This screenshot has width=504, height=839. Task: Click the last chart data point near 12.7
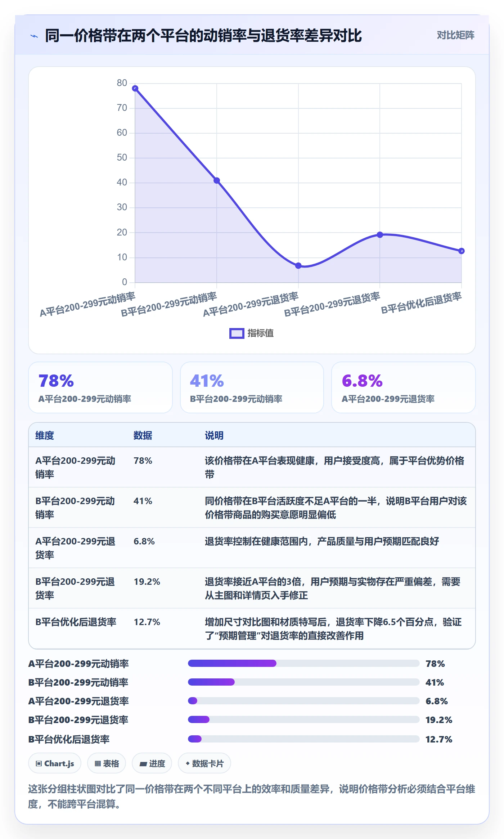[461, 251]
